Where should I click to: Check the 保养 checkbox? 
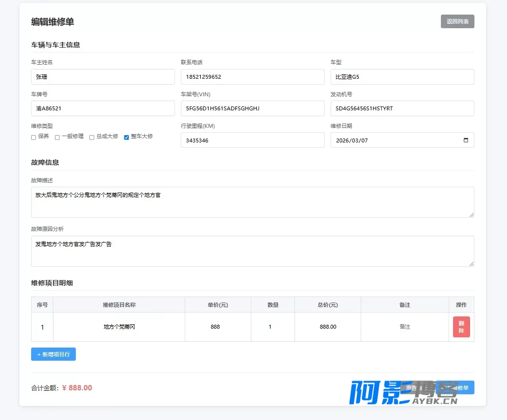34,138
